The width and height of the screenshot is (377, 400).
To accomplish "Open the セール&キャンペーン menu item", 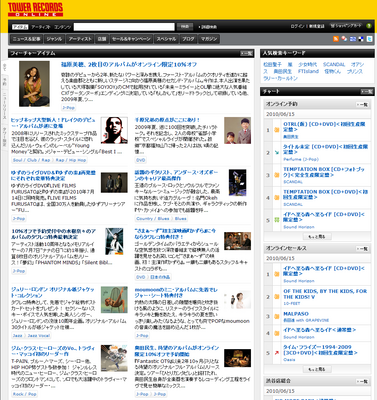I will click(131, 39).
